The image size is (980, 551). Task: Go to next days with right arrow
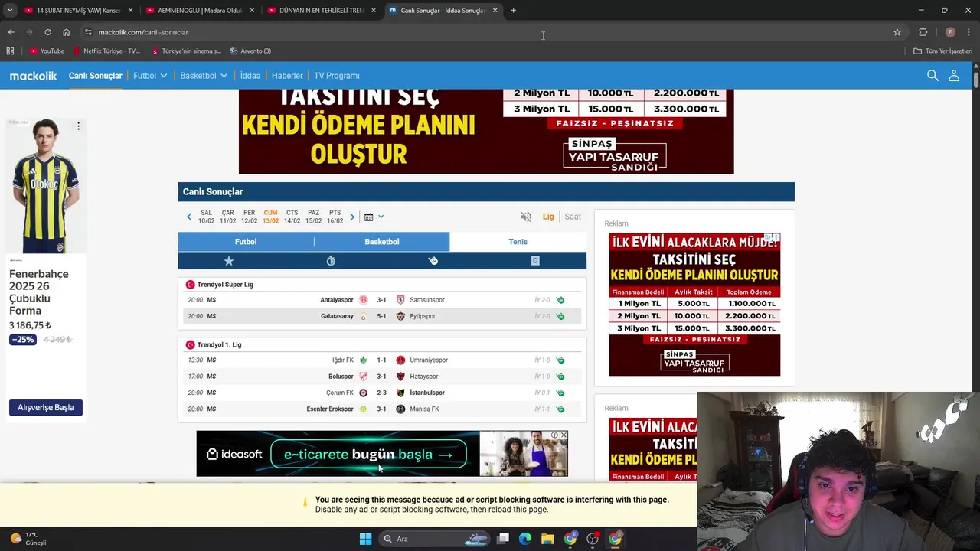point(352,217)
